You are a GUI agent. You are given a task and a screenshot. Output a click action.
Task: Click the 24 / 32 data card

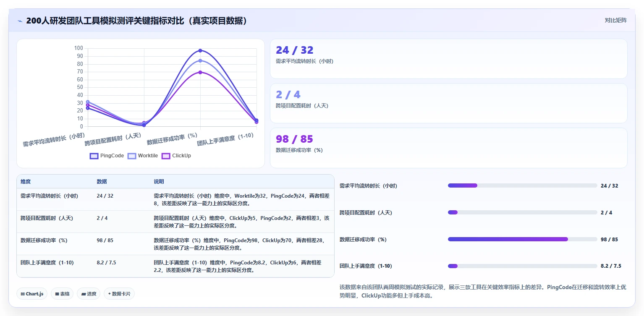(448, 59)
